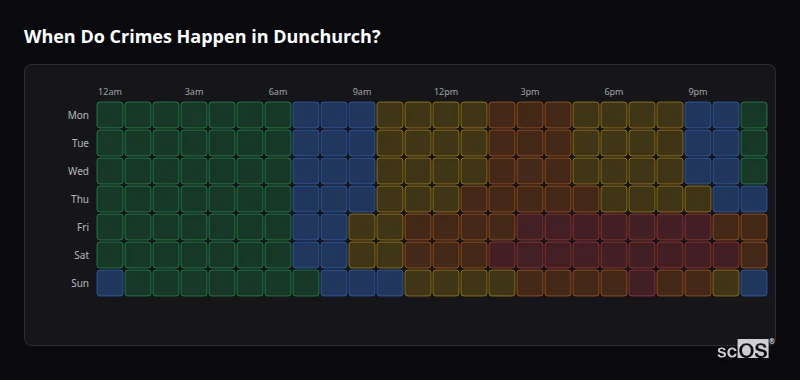Click the 'When Do Crimes Happen in Dunchurch?' heading
800x380 pixels.
[202, 37]
